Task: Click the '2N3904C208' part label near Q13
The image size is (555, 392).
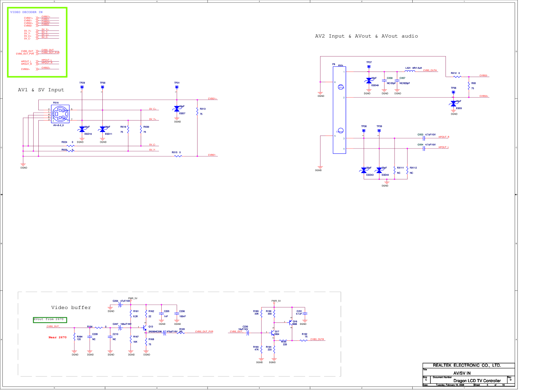Action: [155, 332]
